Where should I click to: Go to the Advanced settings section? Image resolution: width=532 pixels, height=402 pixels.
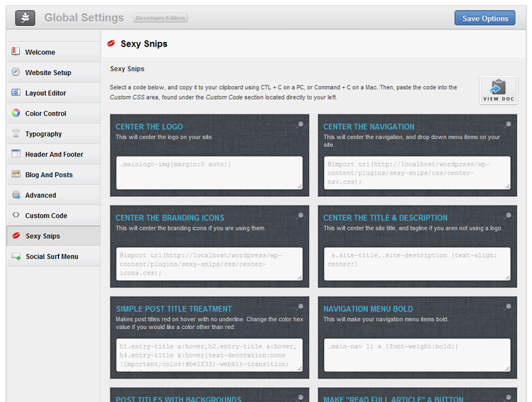[54, 195]
